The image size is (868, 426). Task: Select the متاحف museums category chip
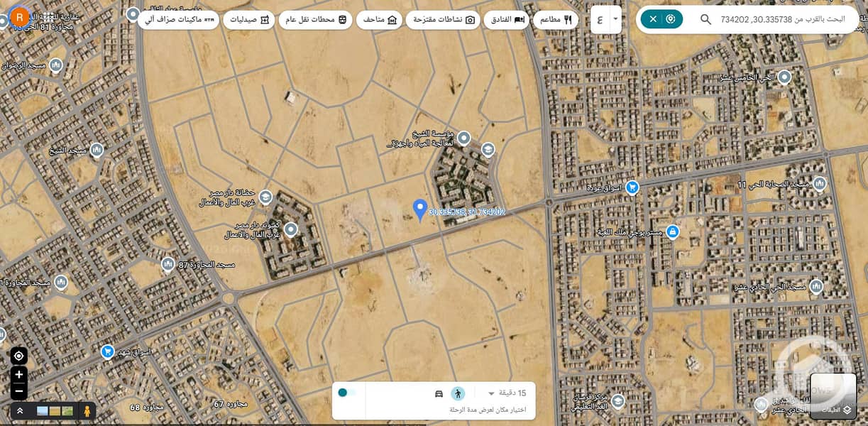[x=380, y=20]
